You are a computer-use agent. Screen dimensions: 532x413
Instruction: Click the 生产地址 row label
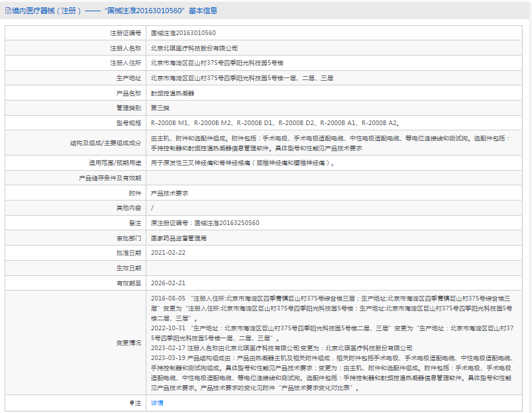(x=129, y=78)
